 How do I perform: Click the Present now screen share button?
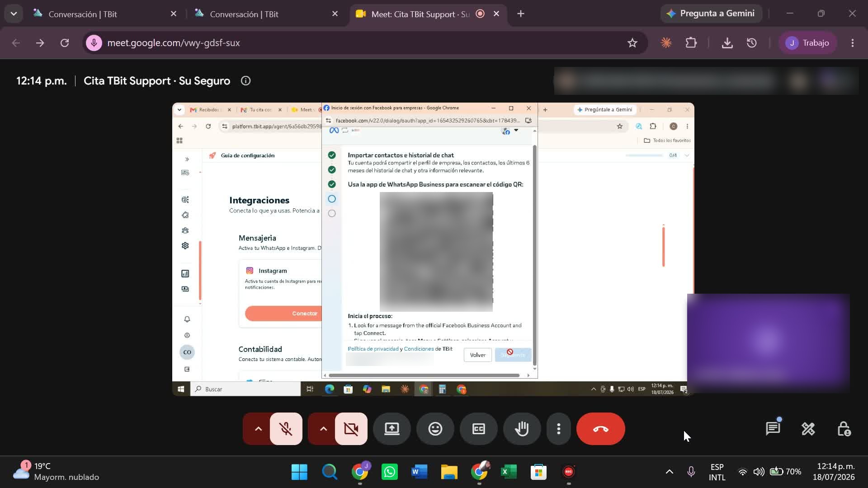(392, 429)
